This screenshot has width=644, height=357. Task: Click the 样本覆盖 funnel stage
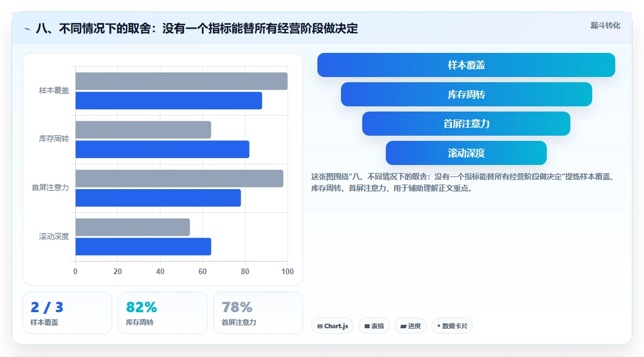(466, 65)
